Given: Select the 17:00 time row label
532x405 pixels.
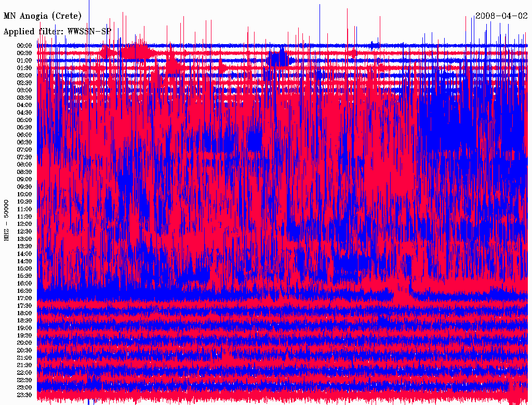Looking at the screenshot, I should pyautogui.click(x=24, y=299).
